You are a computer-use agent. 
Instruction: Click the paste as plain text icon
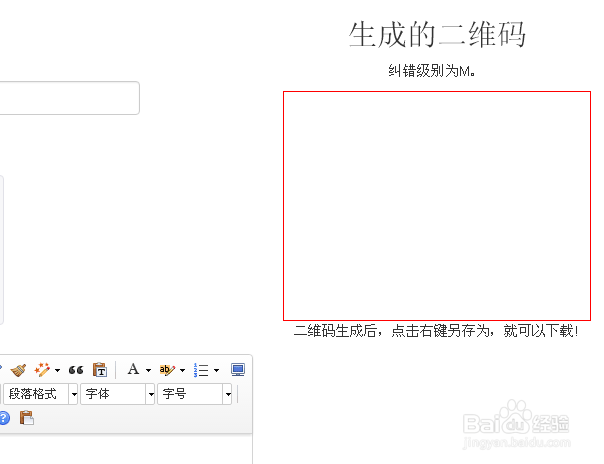[x=100, y=370]
